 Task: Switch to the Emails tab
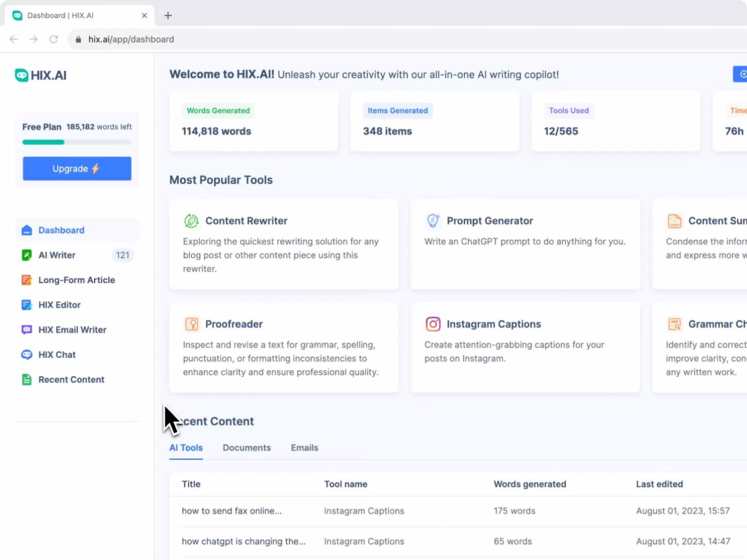point(304,448)
